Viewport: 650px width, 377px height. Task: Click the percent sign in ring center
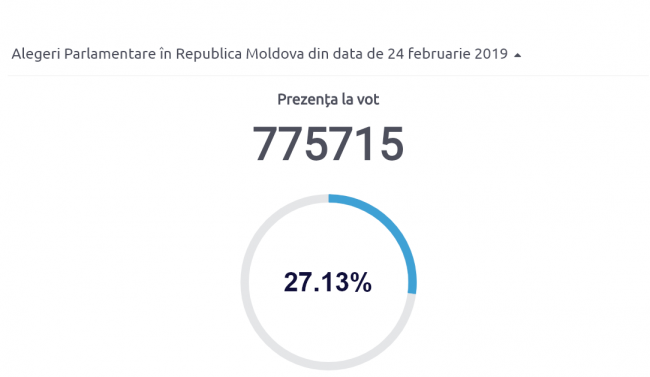coord(361,282)
